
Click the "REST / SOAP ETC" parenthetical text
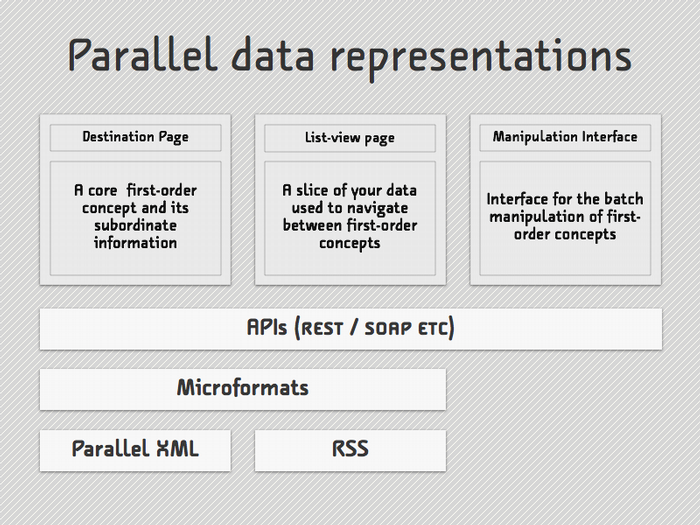click(378, 329)
